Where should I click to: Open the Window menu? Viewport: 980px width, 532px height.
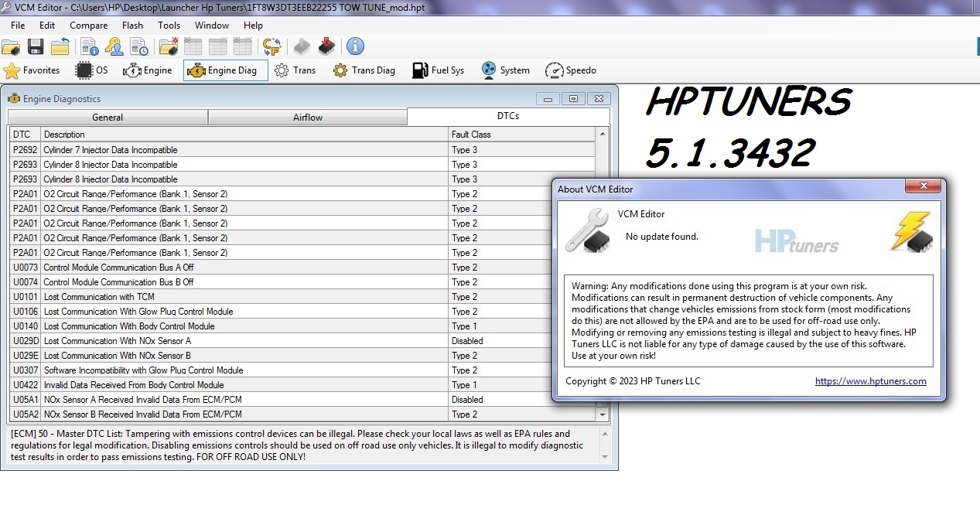tap(212, 26)
